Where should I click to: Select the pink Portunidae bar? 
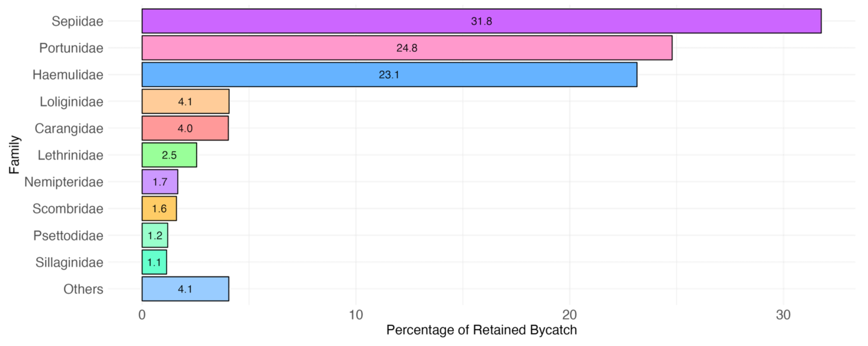(269, 48)
